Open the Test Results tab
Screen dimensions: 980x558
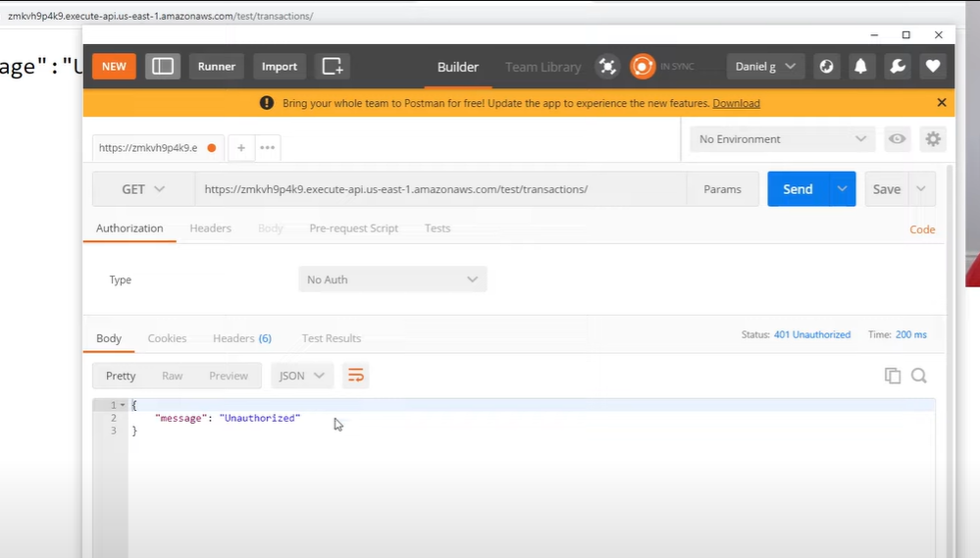tap(332, 338)
